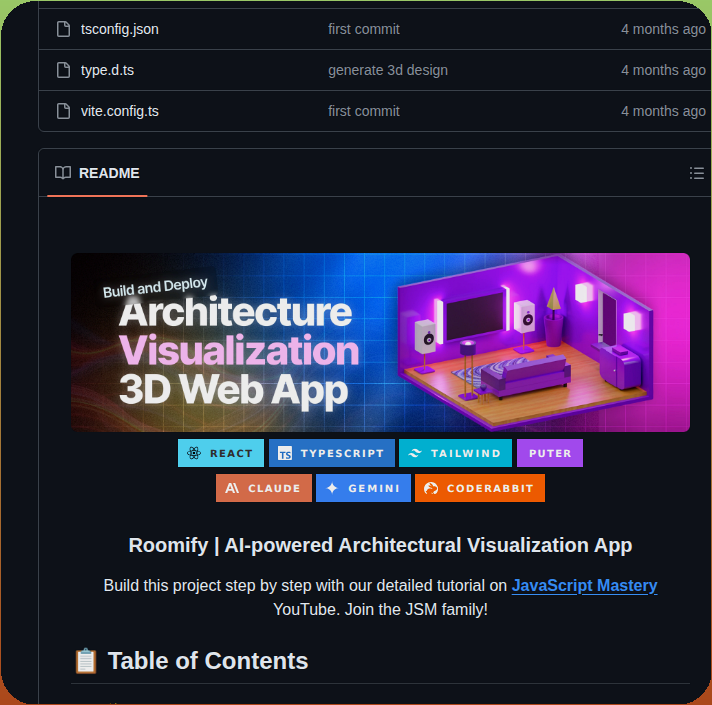Click the Gemini badge
712x705 pixels.
363,488
